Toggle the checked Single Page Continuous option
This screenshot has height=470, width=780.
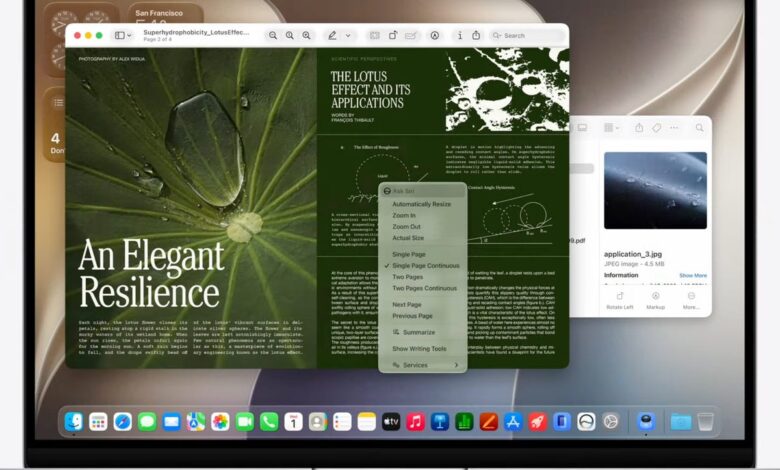pyautogui.click(x=422, y=266)
